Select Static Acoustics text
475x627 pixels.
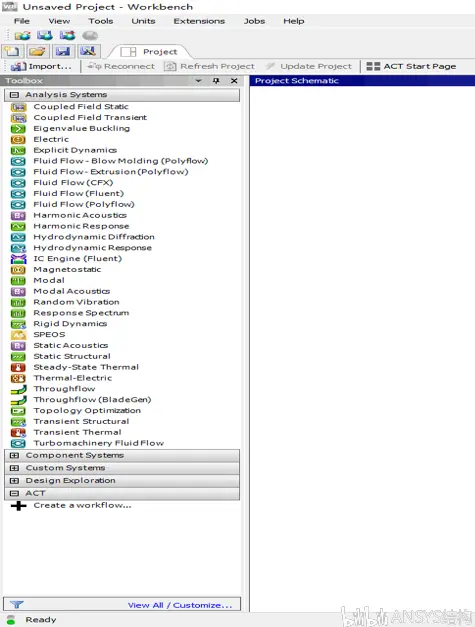click(x=71, y=345)
